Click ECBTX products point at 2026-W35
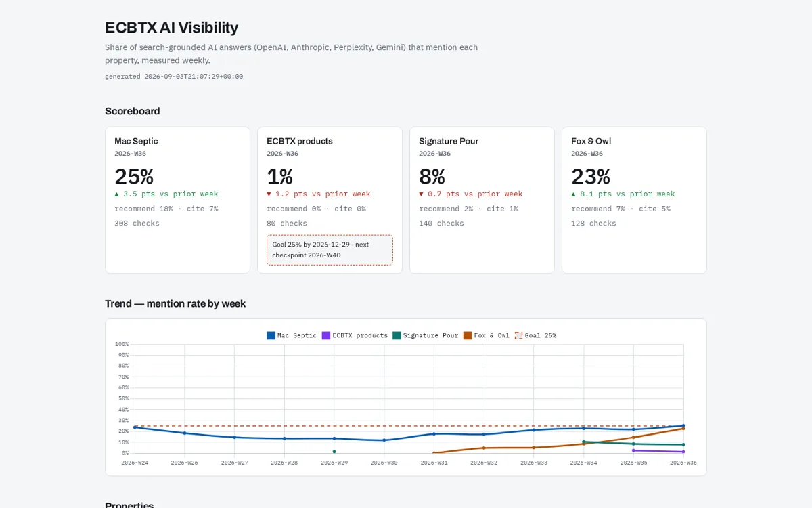This screenshot has width=812, height=508. tap(633, 450)
